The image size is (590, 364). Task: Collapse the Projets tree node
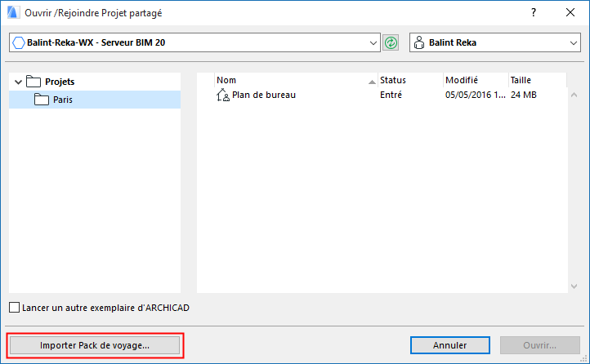[18, 82]
